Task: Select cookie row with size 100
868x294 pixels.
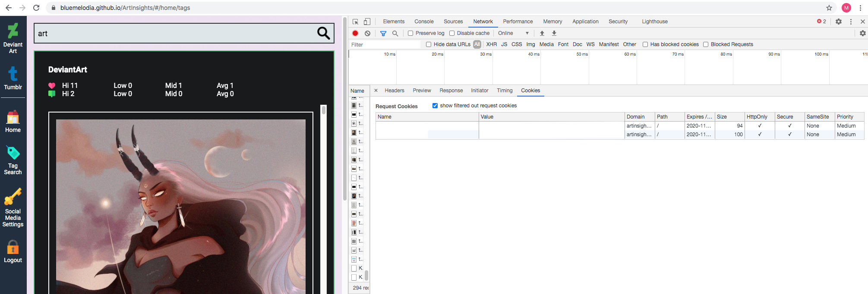Action: [x=620, y=134]
